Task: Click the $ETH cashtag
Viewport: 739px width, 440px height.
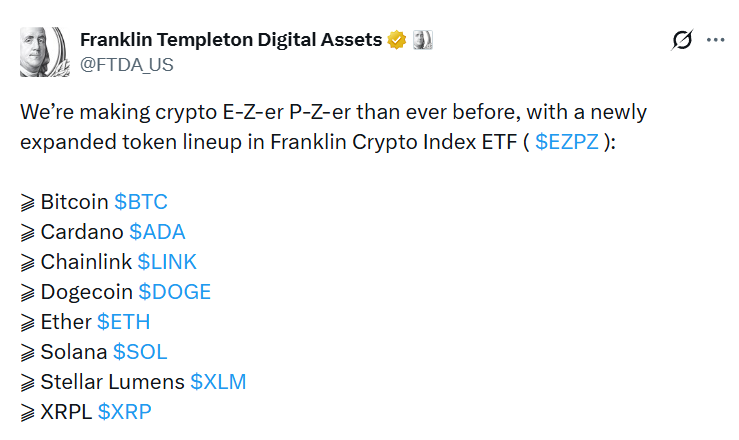Action: [123, 322]
